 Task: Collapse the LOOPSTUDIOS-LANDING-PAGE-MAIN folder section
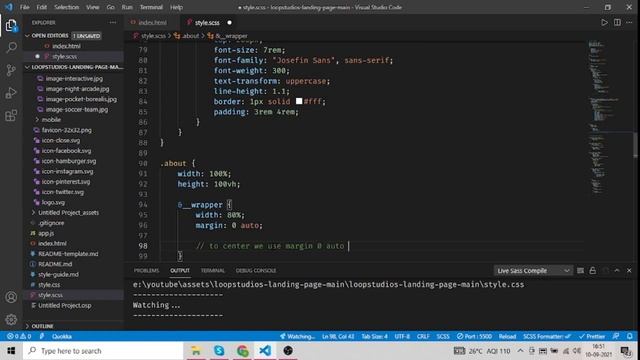tap(73, 67)
